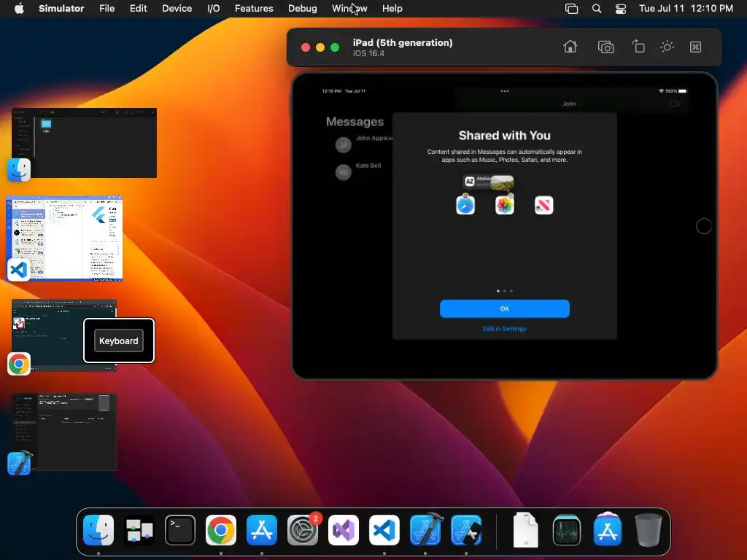Open the Features menu
The height and width of the screenshot is (560, 747).
click(254, 8)
